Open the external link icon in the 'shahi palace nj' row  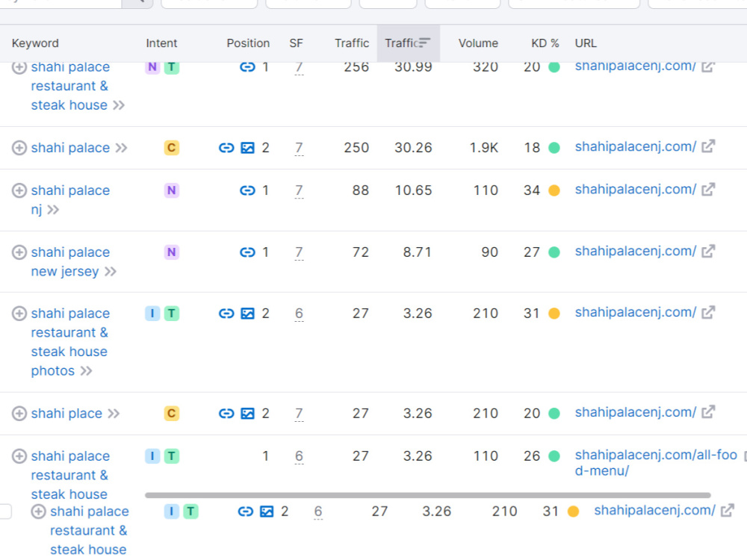708,190
